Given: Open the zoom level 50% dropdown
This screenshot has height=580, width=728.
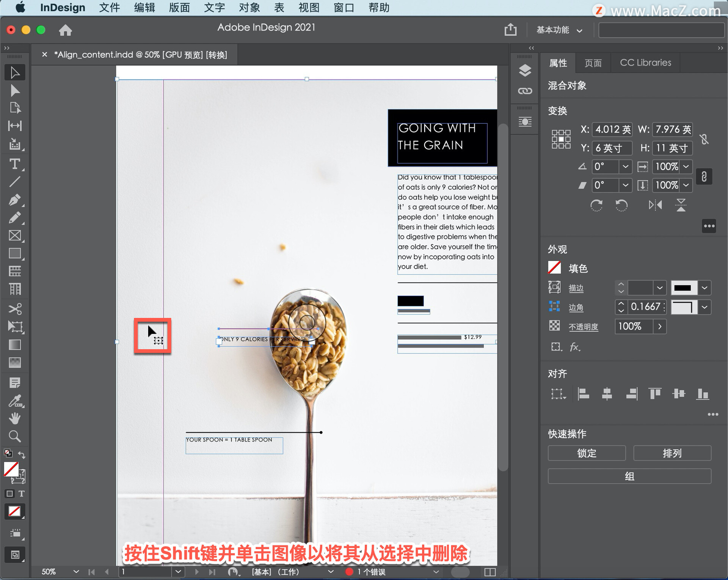Looking at the screenshot, I should (76, 572).
